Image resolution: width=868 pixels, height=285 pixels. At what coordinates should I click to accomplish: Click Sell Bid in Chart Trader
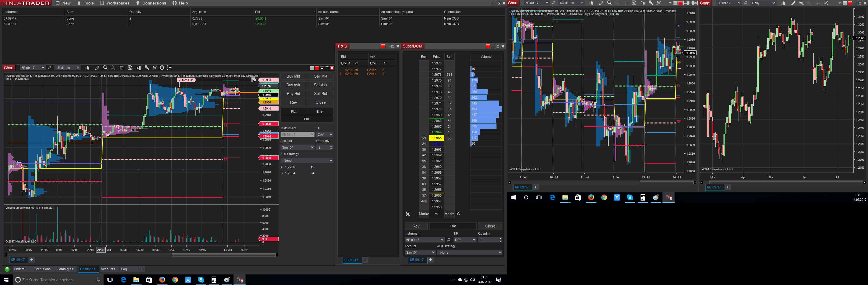point(320,94)
